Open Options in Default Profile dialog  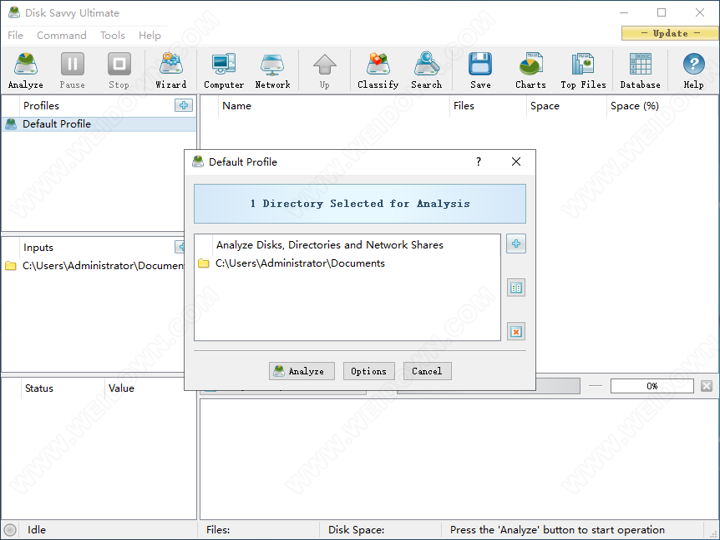[x=369, y=371]
